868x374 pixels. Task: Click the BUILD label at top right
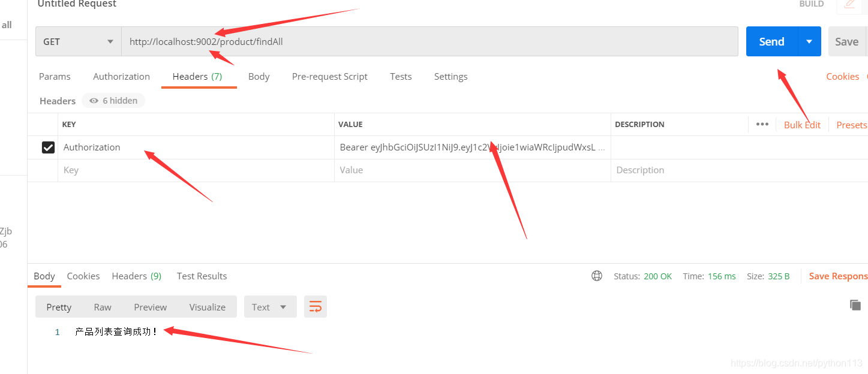pyautogui.click(x=812, y=4)
